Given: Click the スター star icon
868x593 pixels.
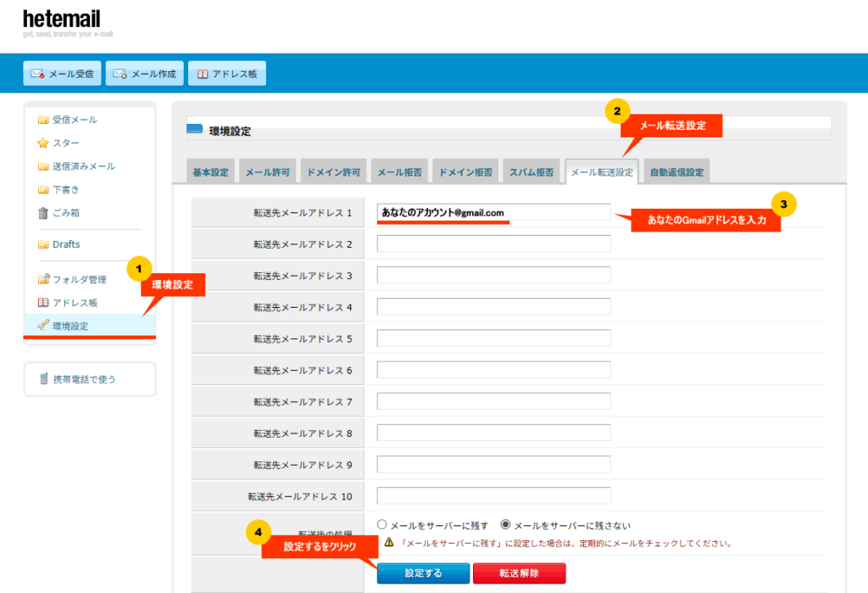Looking at the screenshot, I should tap(43, 143).
